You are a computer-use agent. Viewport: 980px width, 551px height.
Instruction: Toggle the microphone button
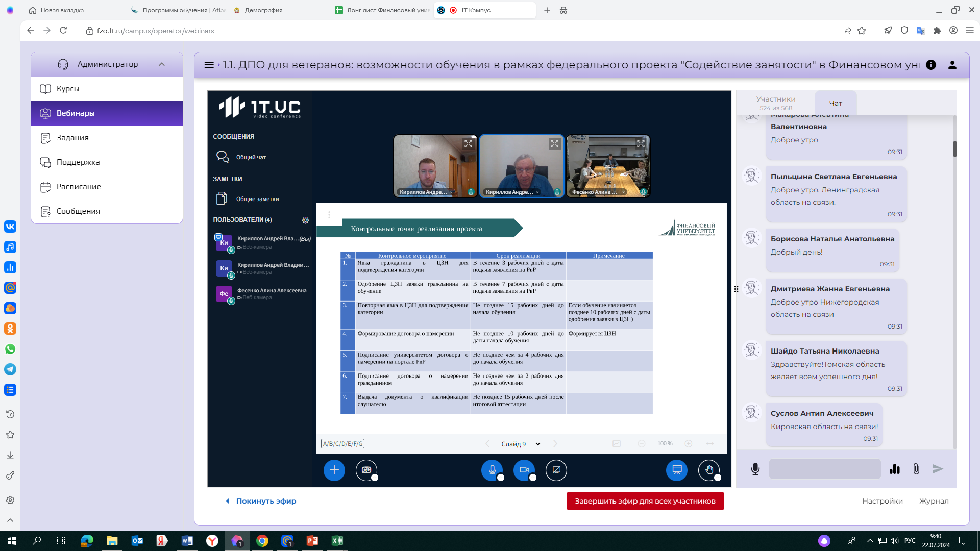click(x=492, y=470)
